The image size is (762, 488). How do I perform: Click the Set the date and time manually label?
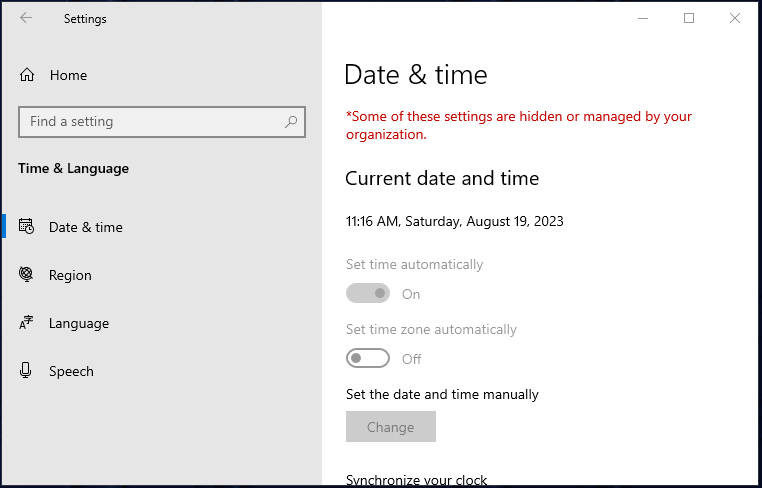[442, 394]
